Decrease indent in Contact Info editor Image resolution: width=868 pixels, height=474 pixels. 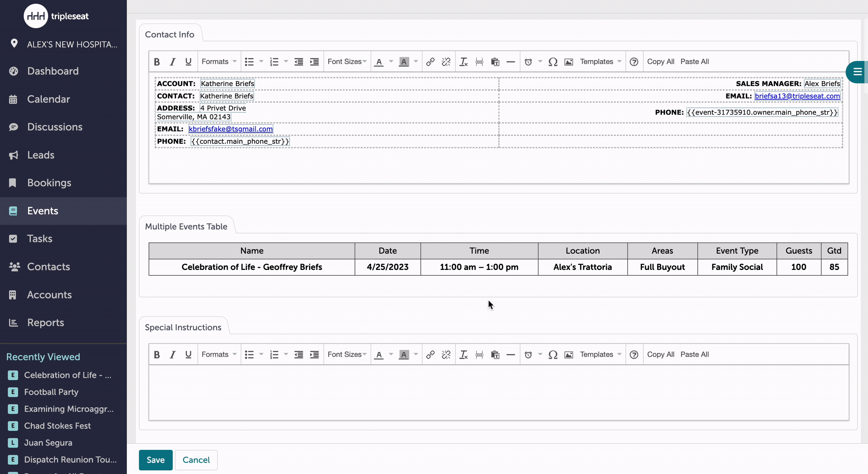pyautogui.click(x=298, y=62)
